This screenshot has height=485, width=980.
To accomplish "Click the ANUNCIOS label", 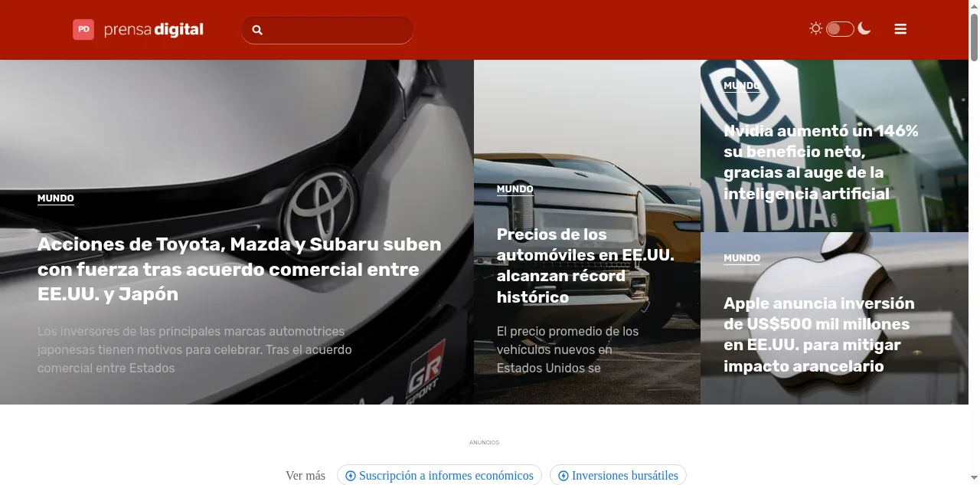I will tap(484, 442).
